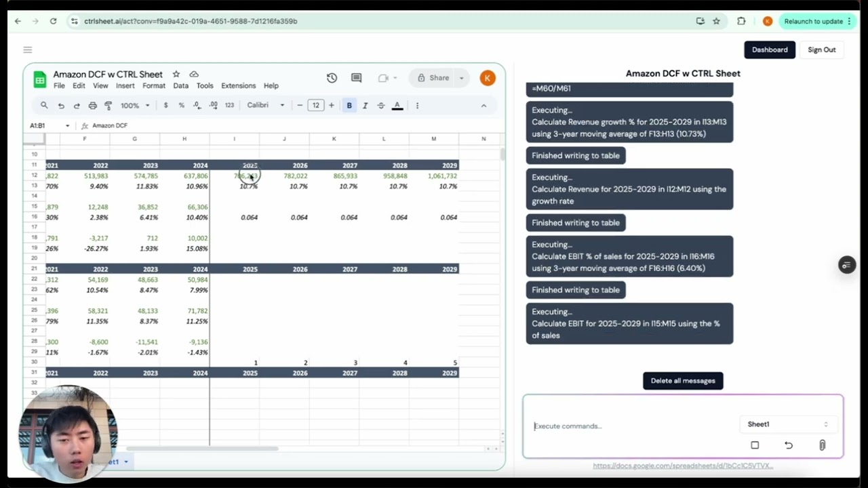Viewport: 868px width, 488px height.
Task: Redo the action in Sheets toolbar
Action: tap(77, 106)
